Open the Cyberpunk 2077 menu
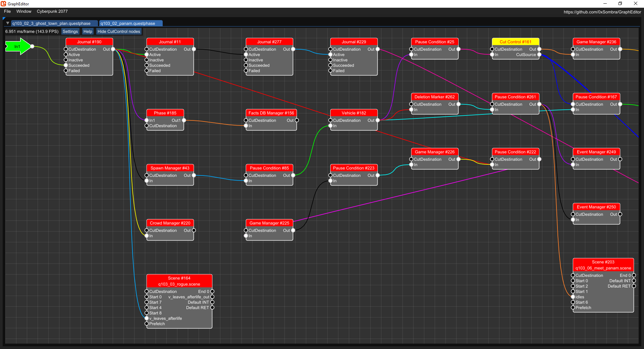The image size is (644, 349). tap(52, 11)
